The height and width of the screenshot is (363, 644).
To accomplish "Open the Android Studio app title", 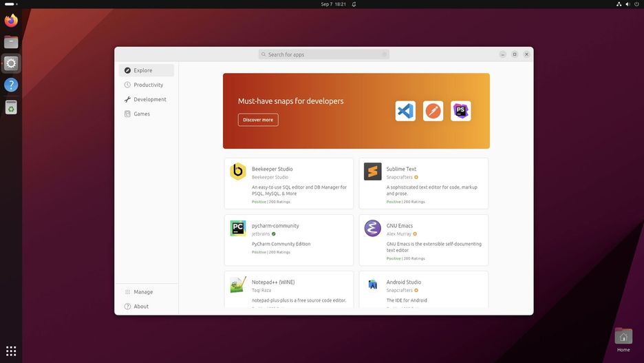I will click(x=404, y=282).
